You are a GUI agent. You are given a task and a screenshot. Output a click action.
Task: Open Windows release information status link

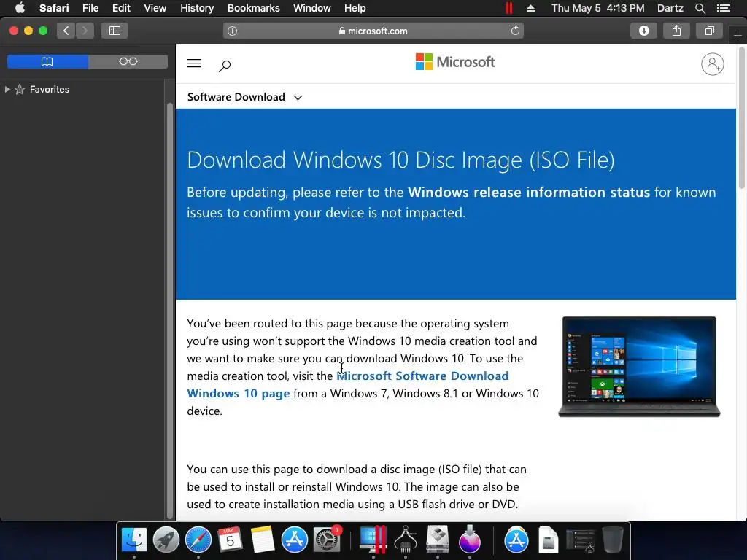529,192
